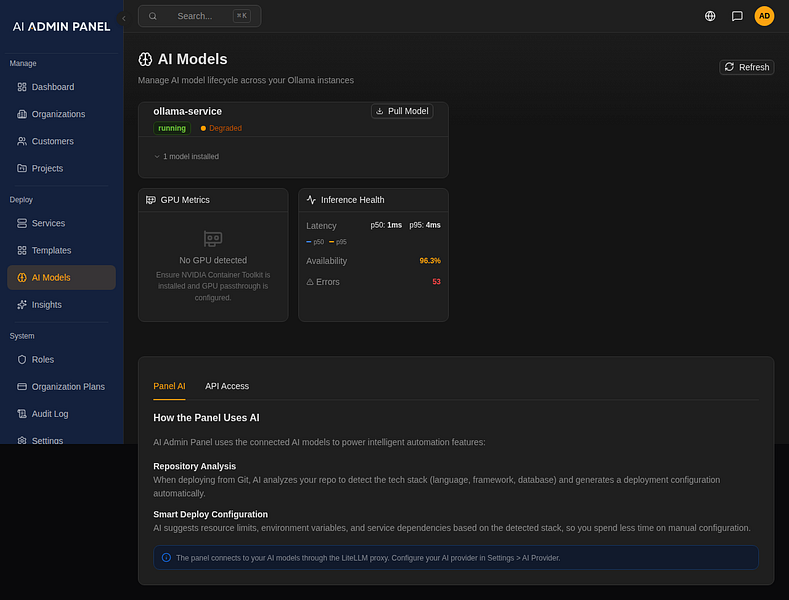Screen dimensions: 789x600
Task: Click the Refresh button
Action: [x=747, y=67]
